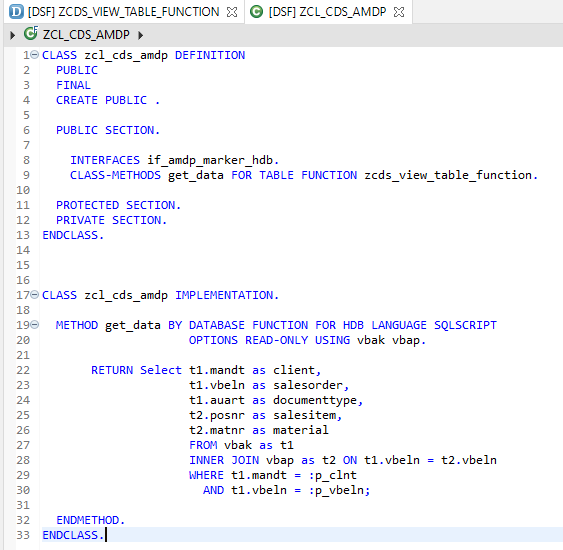Close the ZCDS_VIEW_TABLE_FUNCTION tab

point(232,12)
